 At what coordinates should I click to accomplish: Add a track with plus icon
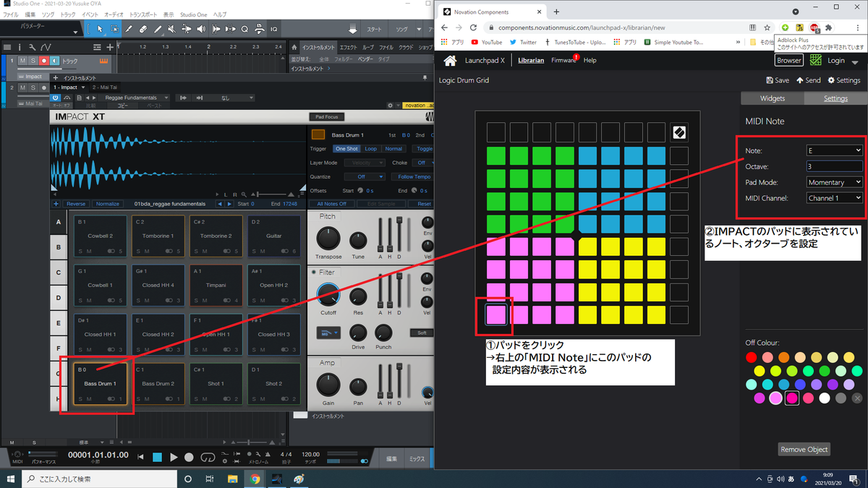click(110, 47)
